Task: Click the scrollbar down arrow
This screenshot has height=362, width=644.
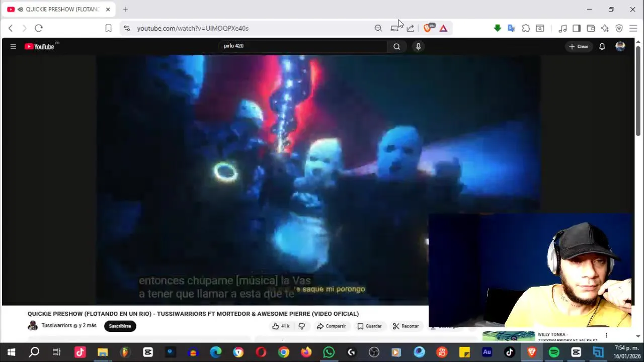Action: 638,336
